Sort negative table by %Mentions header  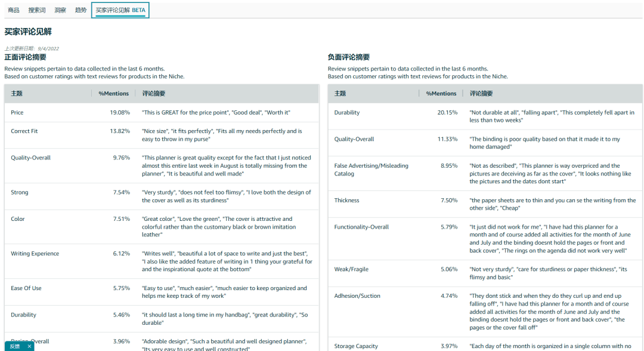tap(441, 94)
